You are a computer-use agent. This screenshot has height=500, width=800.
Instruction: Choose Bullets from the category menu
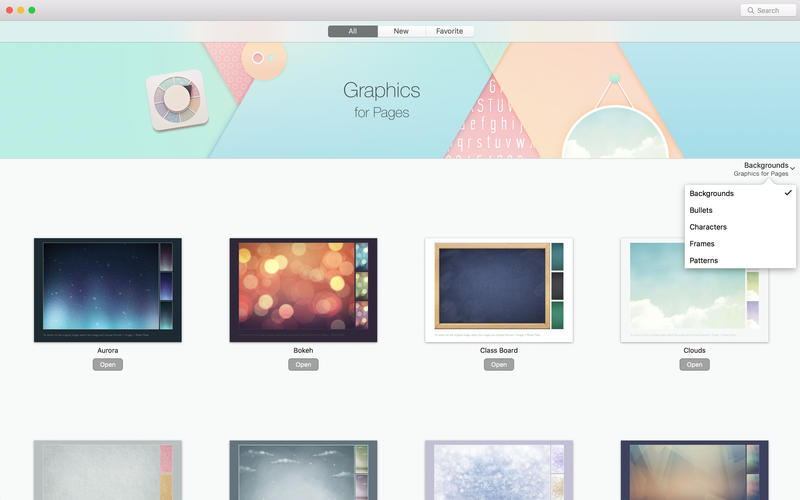(740, 210)
